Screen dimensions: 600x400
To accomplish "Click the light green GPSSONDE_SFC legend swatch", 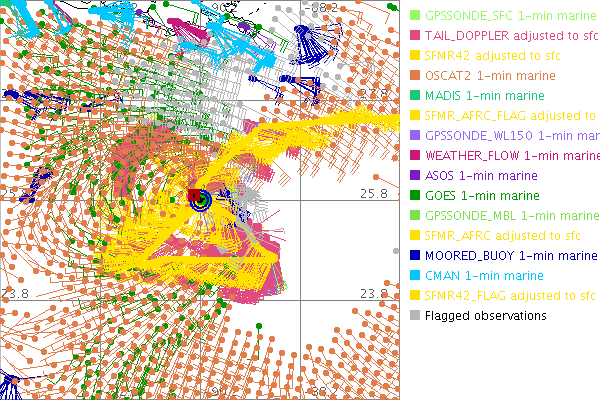I will pos(415,16).
